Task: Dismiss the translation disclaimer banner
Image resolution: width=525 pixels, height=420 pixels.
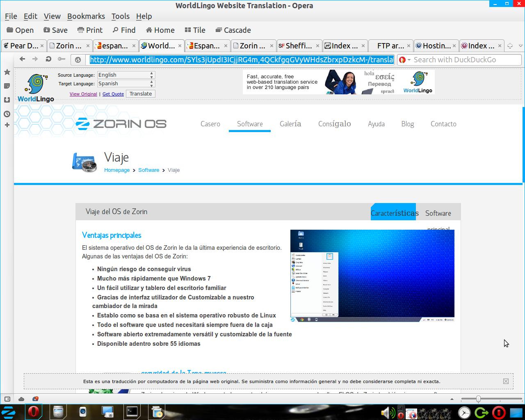Action: point(506,381)
